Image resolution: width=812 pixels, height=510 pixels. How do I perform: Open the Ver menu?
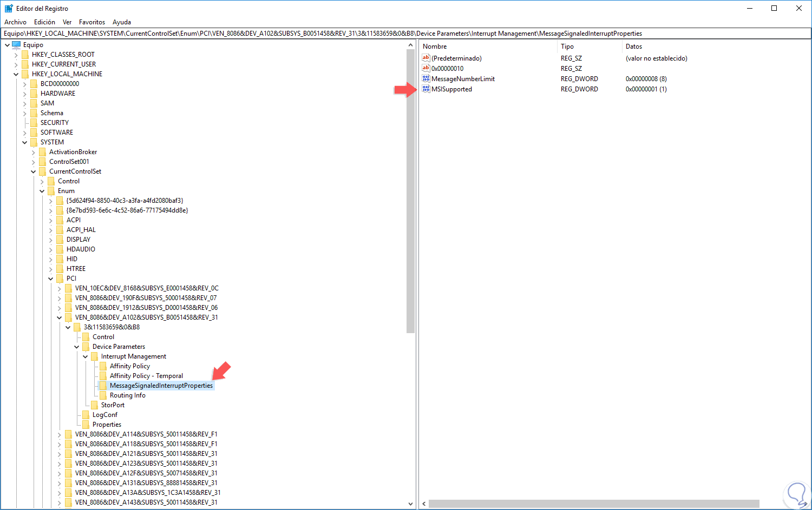click(67, 22)
